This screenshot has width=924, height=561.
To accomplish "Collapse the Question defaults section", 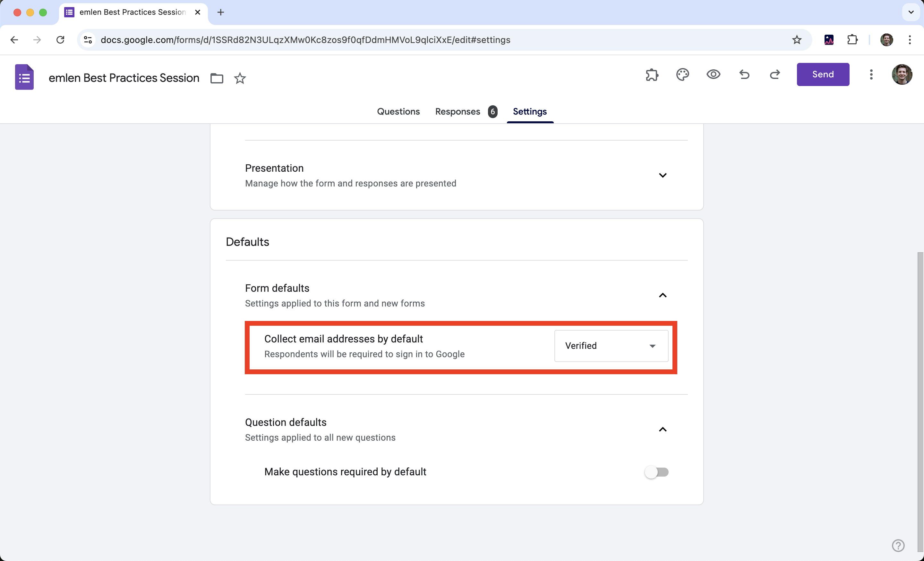I will [x=663, y=430].
